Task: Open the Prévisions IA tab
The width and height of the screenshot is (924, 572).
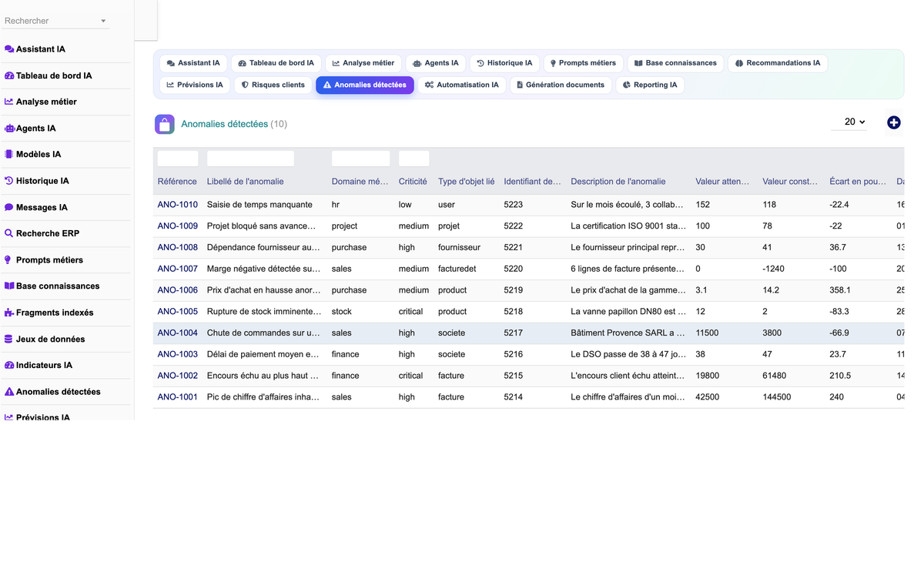Action: point(195,85)
